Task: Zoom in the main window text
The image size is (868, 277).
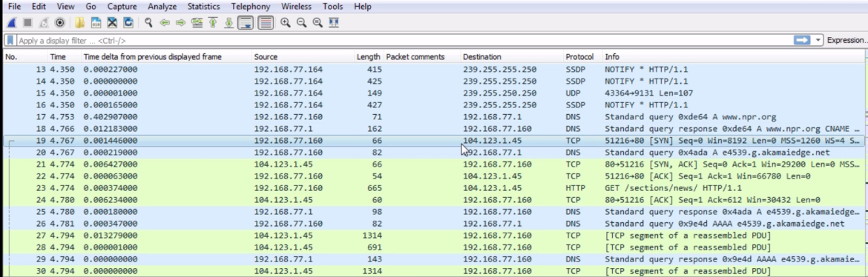Action: (285, 23)
